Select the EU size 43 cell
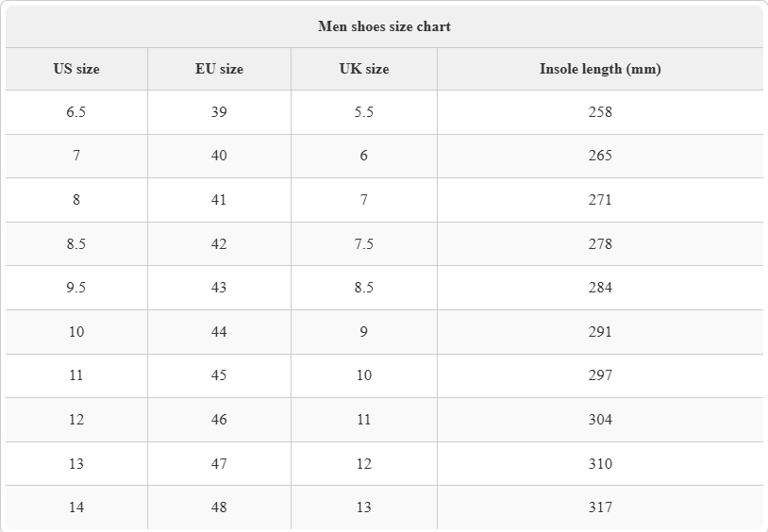 tap(219, 288)
